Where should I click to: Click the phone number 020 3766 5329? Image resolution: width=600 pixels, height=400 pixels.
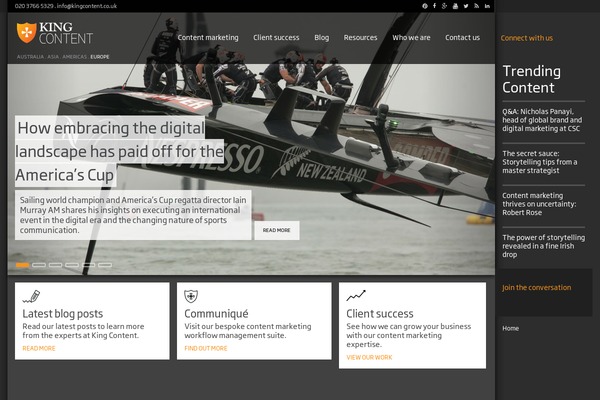coord(34,6)
